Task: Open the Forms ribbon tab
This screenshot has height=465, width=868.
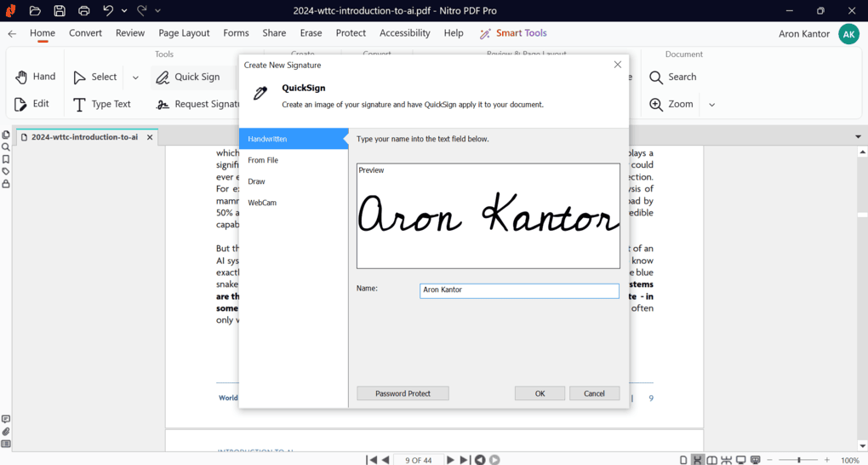Action: click(236, 33)
